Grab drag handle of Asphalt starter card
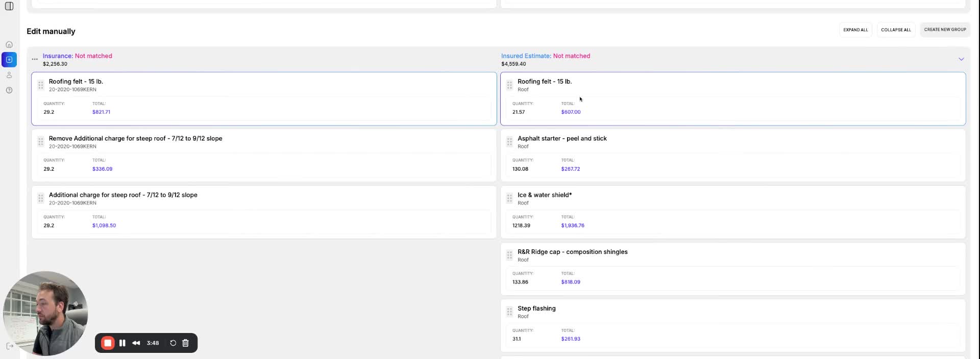The width and height of the screenshot is (980, 359). [509, 142]
